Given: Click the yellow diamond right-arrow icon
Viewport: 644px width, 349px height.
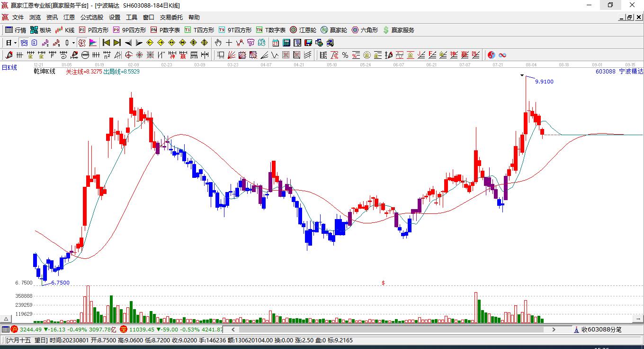Looking at the screenshot, I should (161, 43).
